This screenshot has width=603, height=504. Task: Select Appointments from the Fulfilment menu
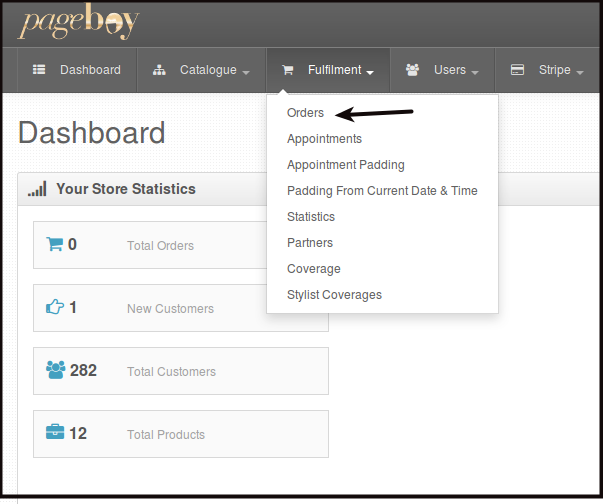(324, 139)
